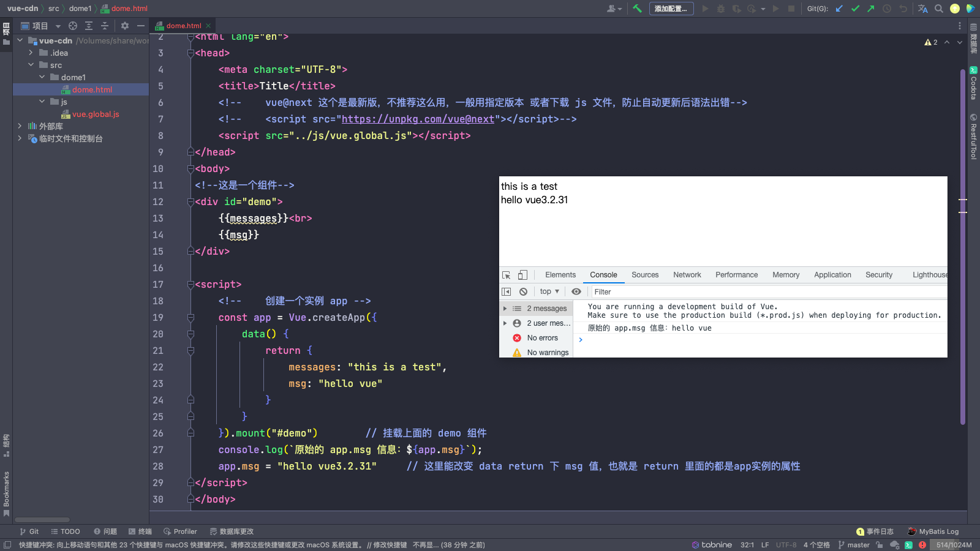Switch to the Network tab in DevTools
Image resolution: width=980 pixels, height=551 pixels.
[687, 275]
